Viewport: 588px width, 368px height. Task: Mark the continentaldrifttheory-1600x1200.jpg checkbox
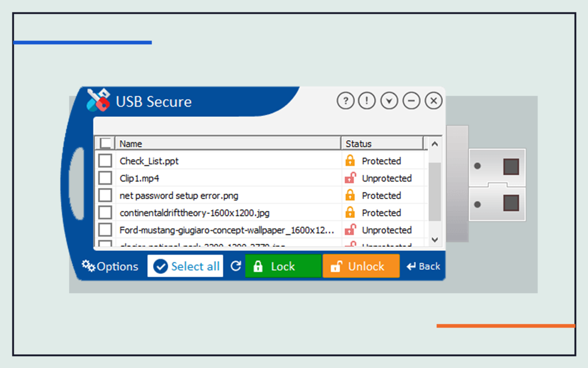(105, 213)
